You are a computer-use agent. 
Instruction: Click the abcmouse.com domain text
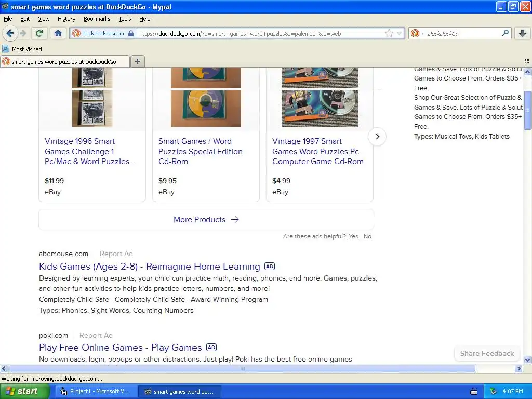point(63,254)
